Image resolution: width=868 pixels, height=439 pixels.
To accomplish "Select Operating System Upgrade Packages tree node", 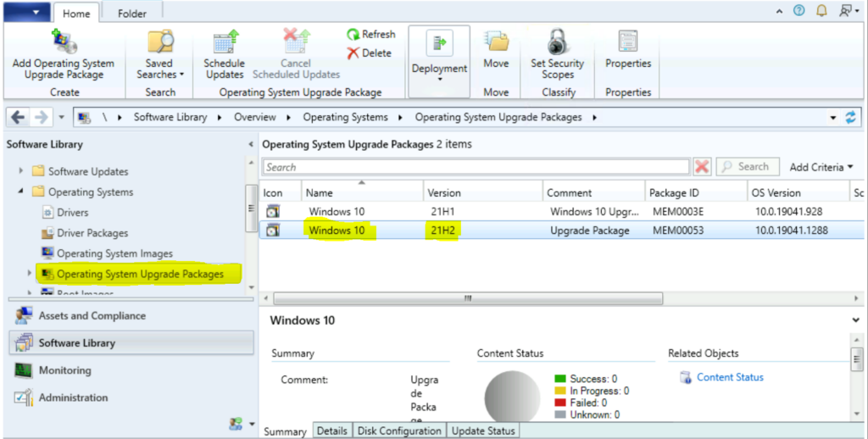I will click(x=140, y=274).
